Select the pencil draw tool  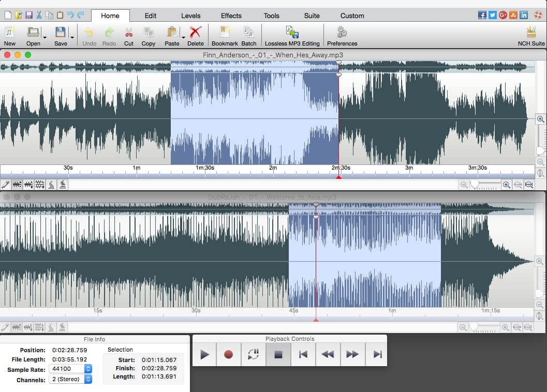tap(6, 185)
